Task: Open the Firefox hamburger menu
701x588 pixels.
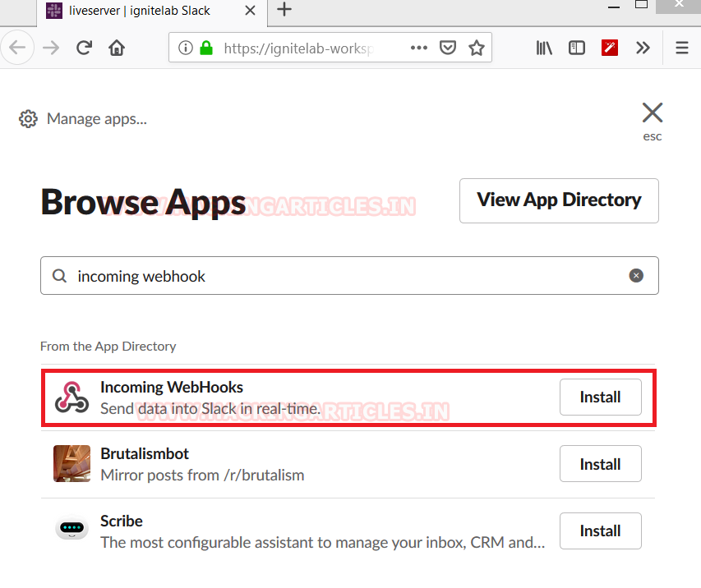Action: (682, 48)
